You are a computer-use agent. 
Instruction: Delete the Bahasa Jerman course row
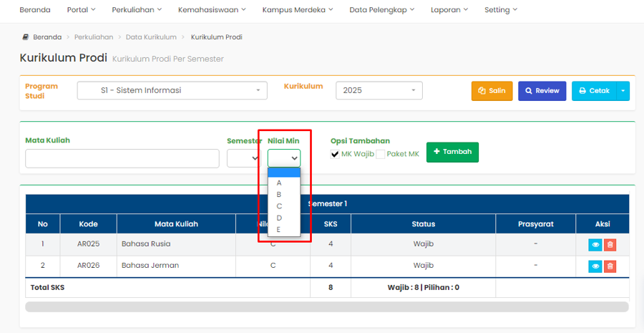pos(610,266)
